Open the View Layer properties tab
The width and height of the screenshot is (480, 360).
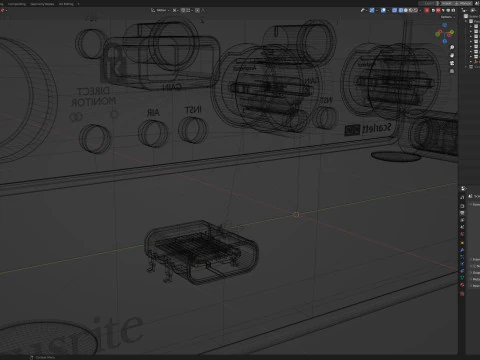pos(462,220)
